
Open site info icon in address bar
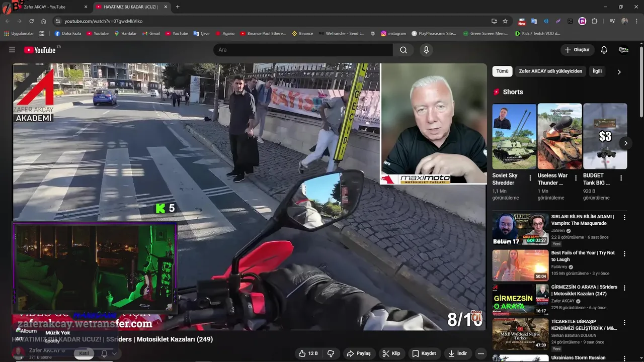(58, 21)
